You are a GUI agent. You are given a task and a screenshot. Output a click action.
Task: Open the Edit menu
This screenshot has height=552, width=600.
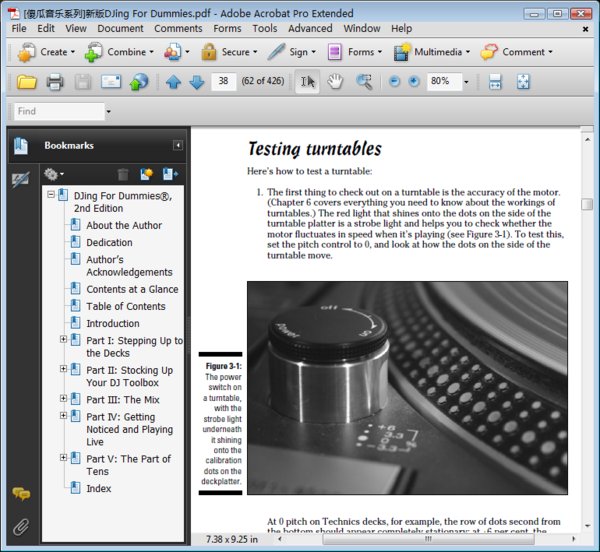46,29
